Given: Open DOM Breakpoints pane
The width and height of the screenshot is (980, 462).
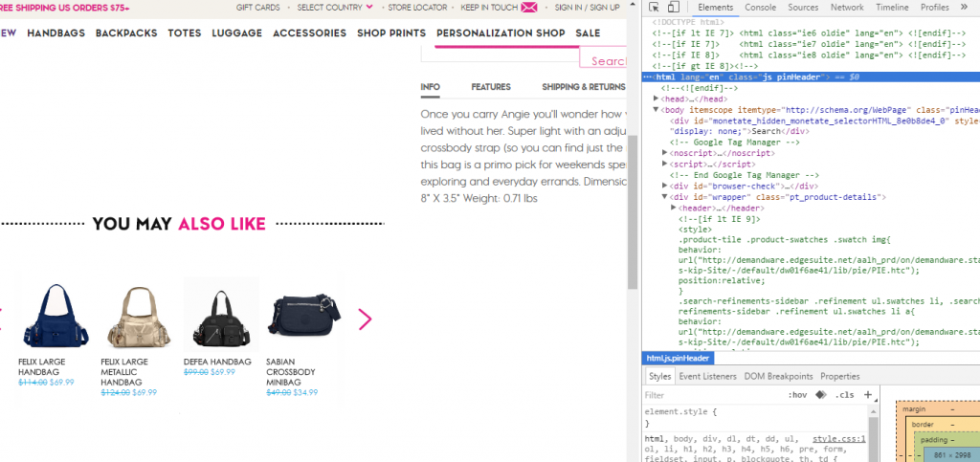Looking at the screenshot, I should [x=778, y=377].
